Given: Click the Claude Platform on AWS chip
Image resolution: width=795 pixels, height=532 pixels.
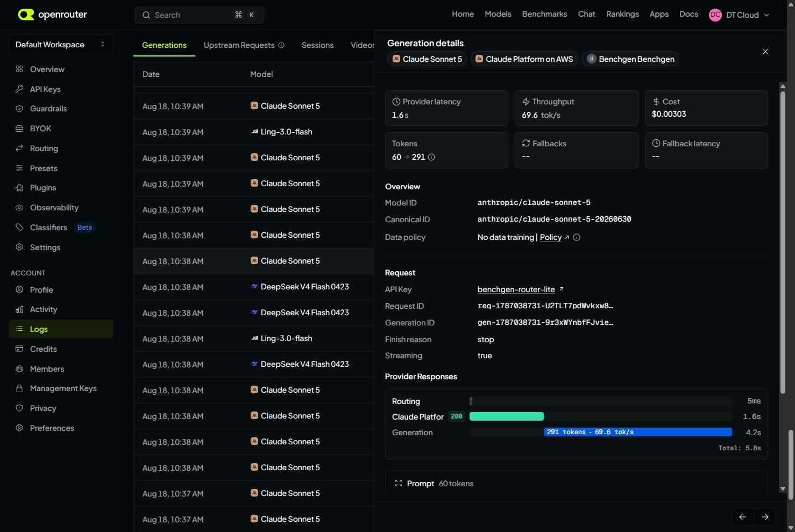Looking at the screenshot, I should tap(524, 59).
